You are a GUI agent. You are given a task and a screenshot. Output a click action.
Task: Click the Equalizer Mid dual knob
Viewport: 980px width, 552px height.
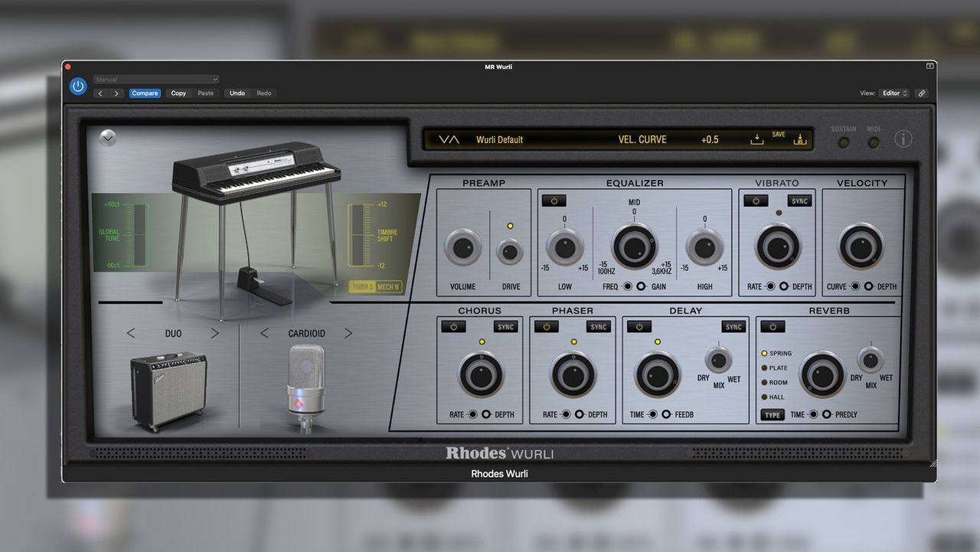[x=635, y=247]
